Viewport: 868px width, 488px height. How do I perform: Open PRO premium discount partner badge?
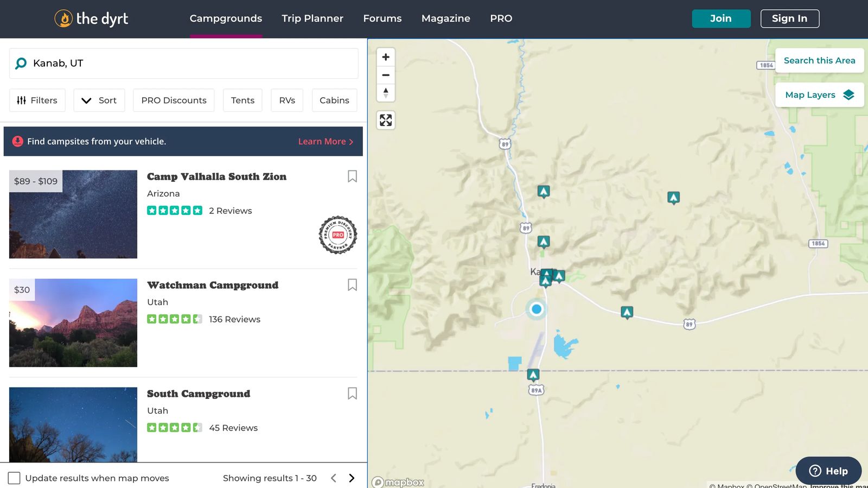338,235
